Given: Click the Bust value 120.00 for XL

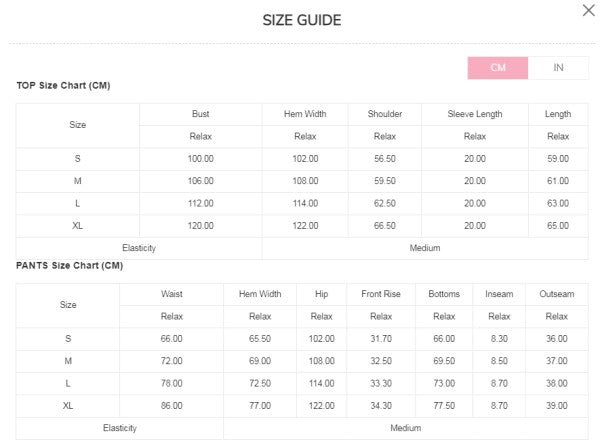Looking at the screenshot, I should pyautogui.click(x=200, y=226).
